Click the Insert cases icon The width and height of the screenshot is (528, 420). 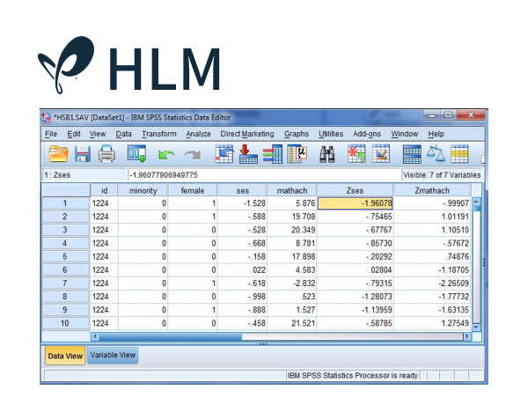(x=356, y=154)
